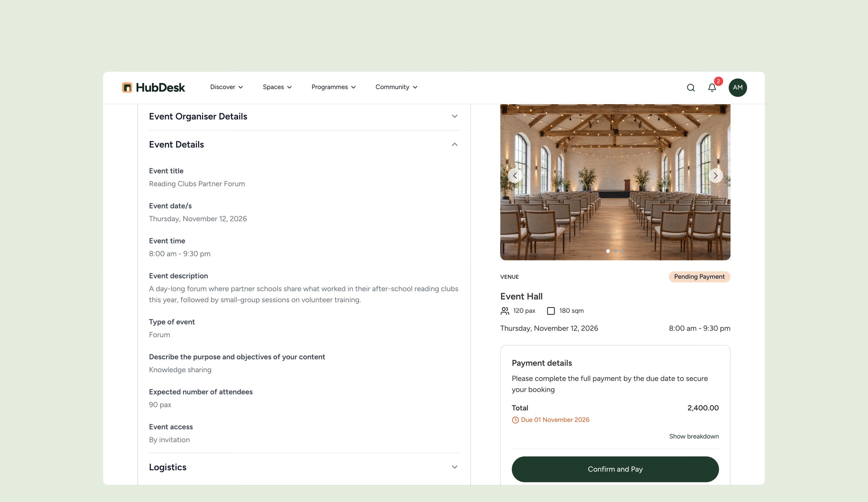Screen dimensions: 868x502
Task: Collapse the Event Details section chevron
Action: pos(454,145)
